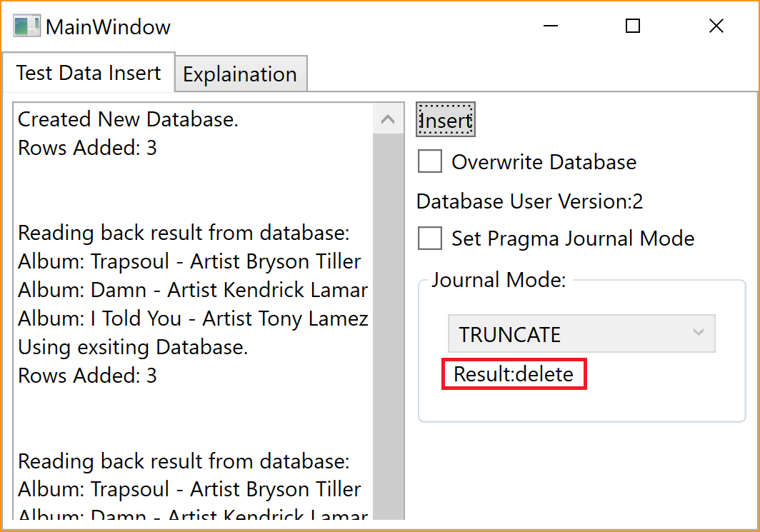Enable the Overwrite Database checkbox
This screenshot has height=532, width=760.
[x=430, y=161]
